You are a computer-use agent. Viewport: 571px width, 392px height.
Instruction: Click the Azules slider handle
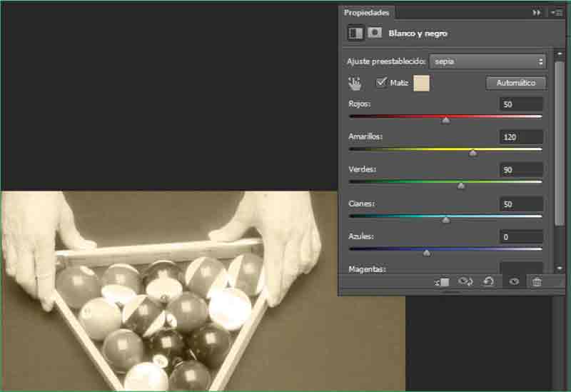pos(427,253)
